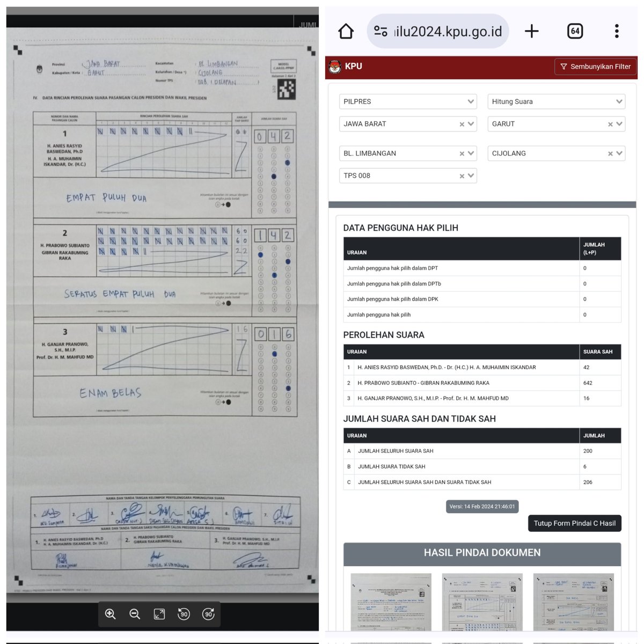Viewport: 644px width, 644px height.
Task: Zoom out on the scanned form
Action: point(135,614)
